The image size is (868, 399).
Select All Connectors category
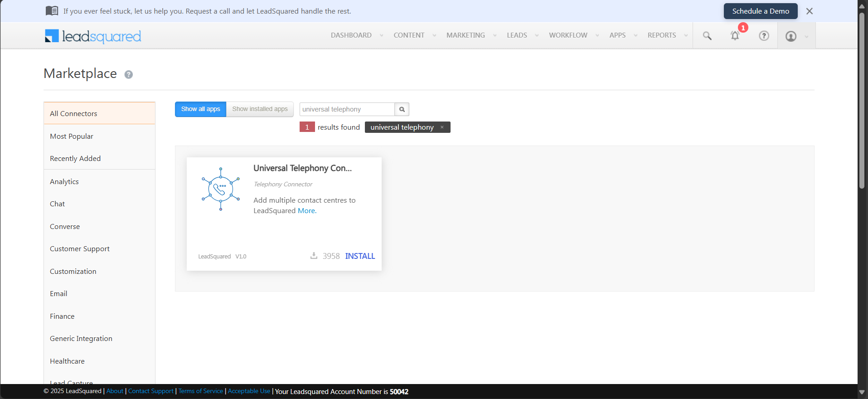[99, 113]
